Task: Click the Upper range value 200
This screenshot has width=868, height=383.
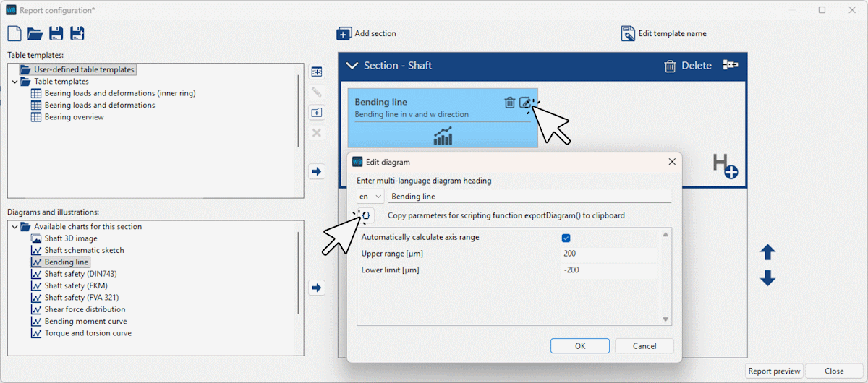Action: click(609, 254)
